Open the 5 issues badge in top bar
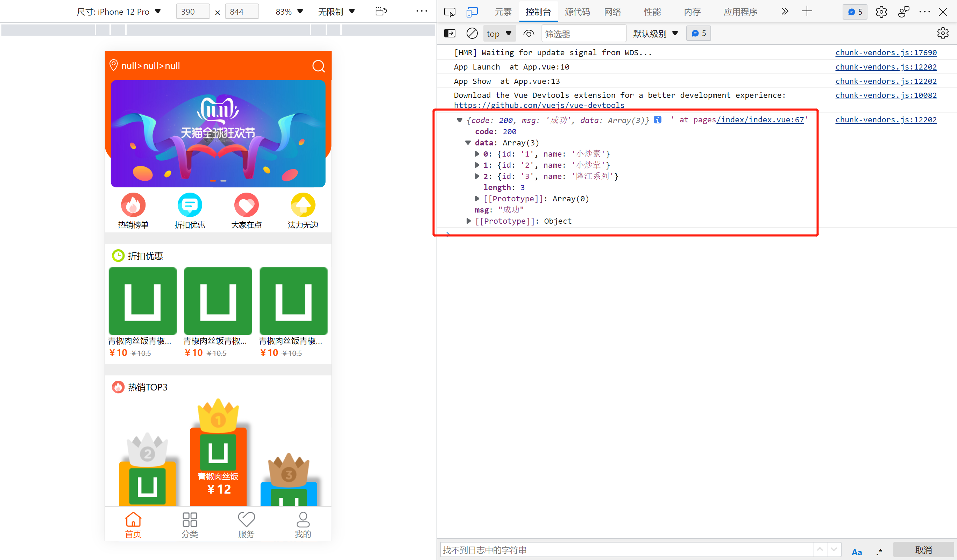 point(855,12)
